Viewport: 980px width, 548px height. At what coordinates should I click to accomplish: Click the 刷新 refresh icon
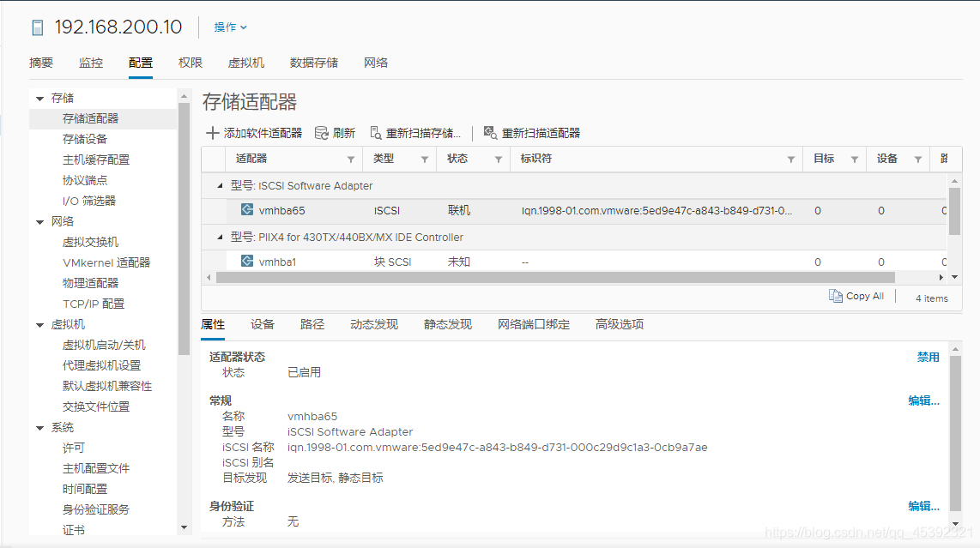point(321,133)
